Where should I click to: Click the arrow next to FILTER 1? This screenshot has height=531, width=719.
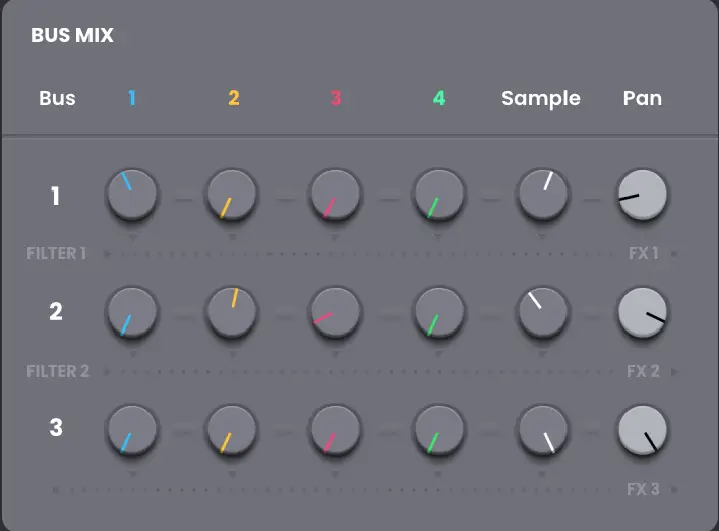pos(107,254)
